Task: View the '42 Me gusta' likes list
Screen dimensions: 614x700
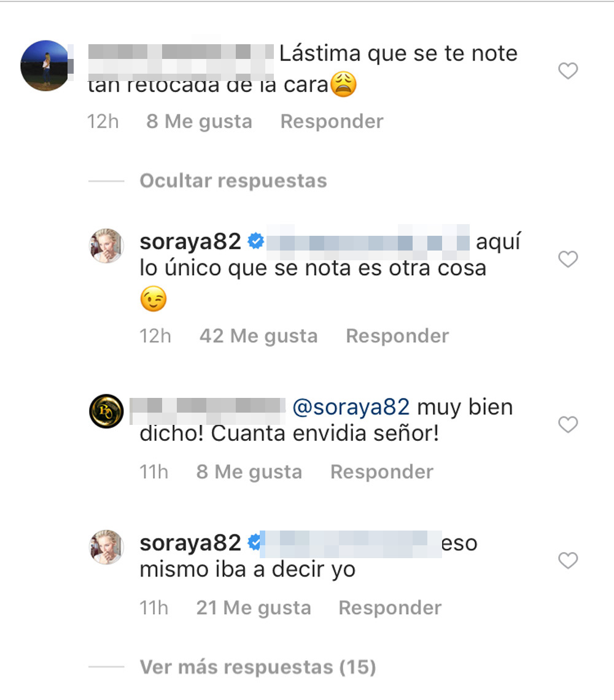Action: 258,336
